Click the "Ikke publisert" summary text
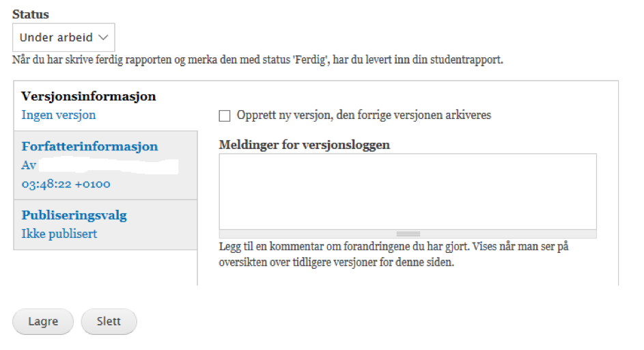644x350 pixels. click(59, 234)
